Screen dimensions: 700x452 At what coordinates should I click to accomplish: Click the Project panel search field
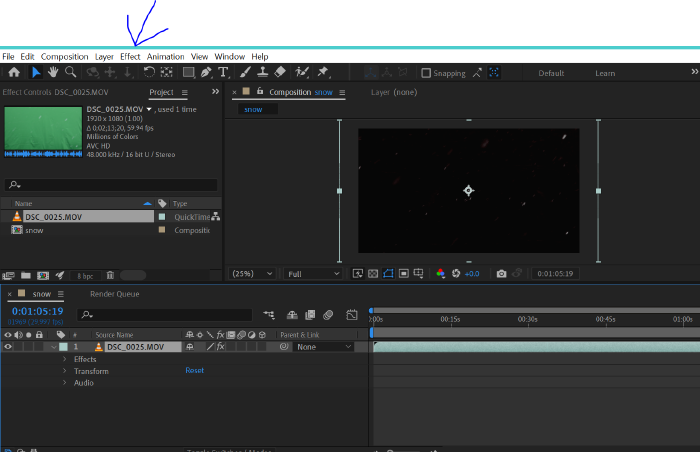pyautogui.click(x=111, y=184)
